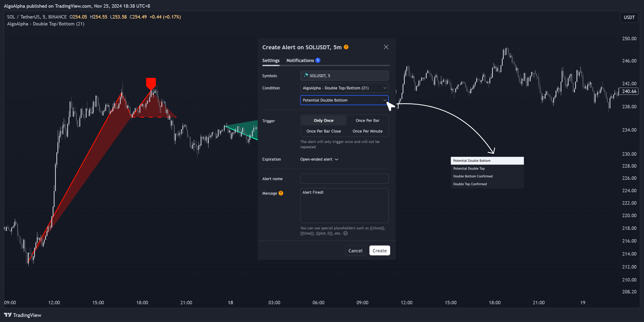Click the placeholders help question icon
The height and width of the screenshot is (322, 644).
coord(345,233)
